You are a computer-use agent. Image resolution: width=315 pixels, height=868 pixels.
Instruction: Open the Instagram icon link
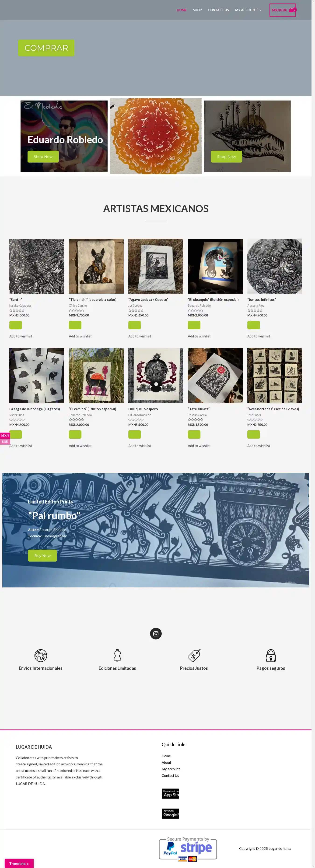(156, 633)
